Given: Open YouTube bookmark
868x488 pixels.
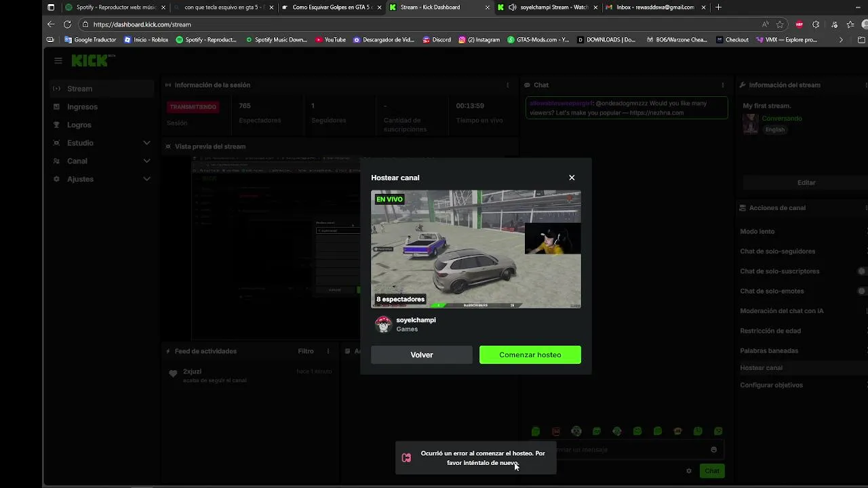Looking at the screenshot, I should tap(330, 40).
